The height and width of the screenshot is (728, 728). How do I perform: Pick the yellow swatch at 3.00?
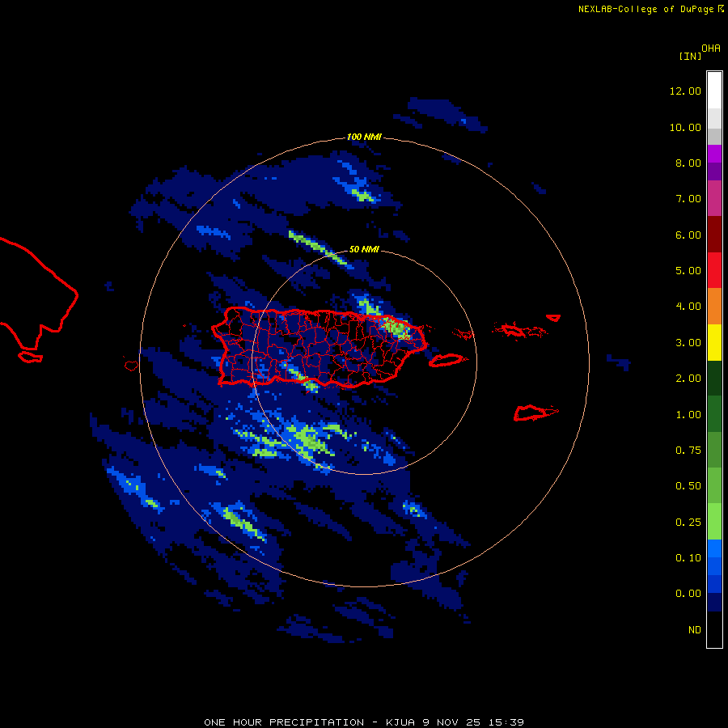(x=714, y=343)
